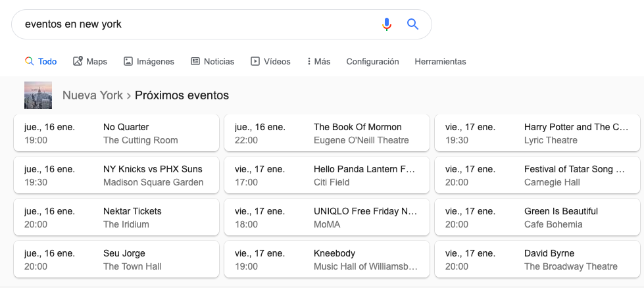The height and width of the screenshot is (290, 644).
Task: Switch to the Noticias tab label
Action: coord(219,62)
